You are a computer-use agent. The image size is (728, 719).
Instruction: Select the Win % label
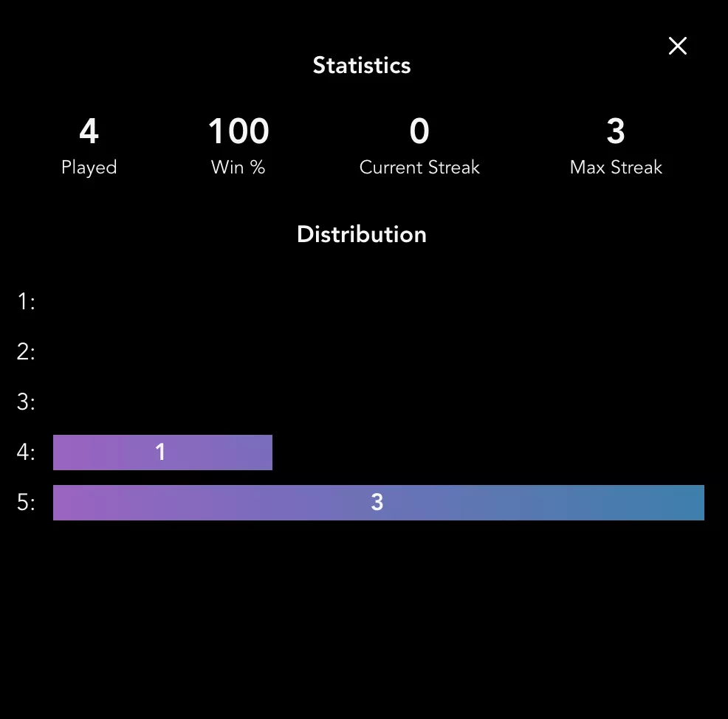[238, 168]
